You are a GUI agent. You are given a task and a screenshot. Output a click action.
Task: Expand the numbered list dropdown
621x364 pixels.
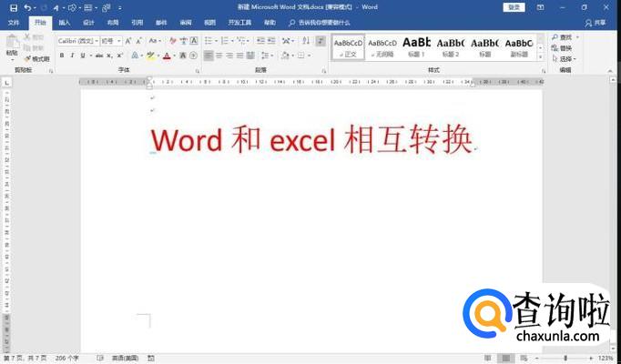click(232, 41)
